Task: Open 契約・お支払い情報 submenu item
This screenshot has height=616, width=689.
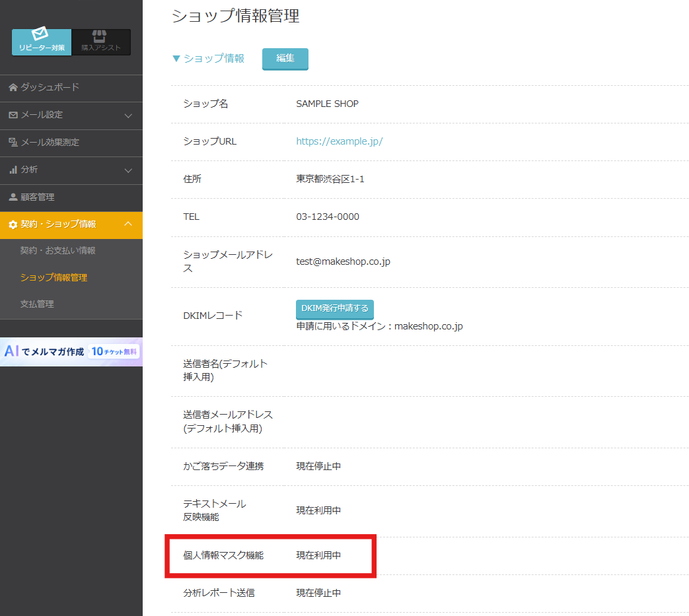Action: [x=57, y=250]
